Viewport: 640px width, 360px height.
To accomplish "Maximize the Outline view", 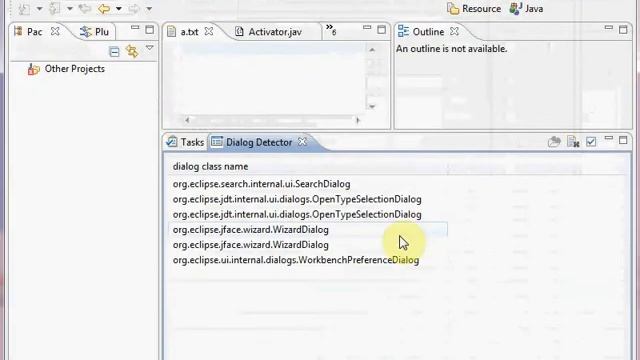I will [x=623, y=29].
